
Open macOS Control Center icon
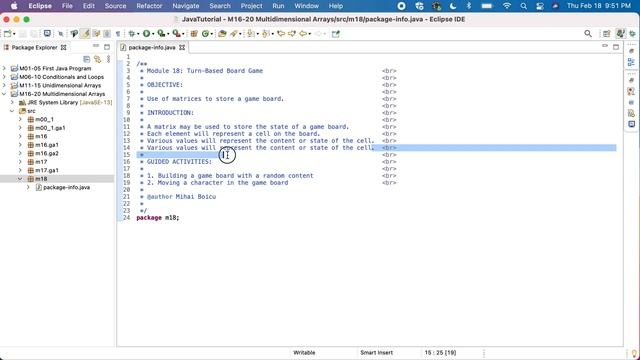pyautogui.click(x=540, y=6)
